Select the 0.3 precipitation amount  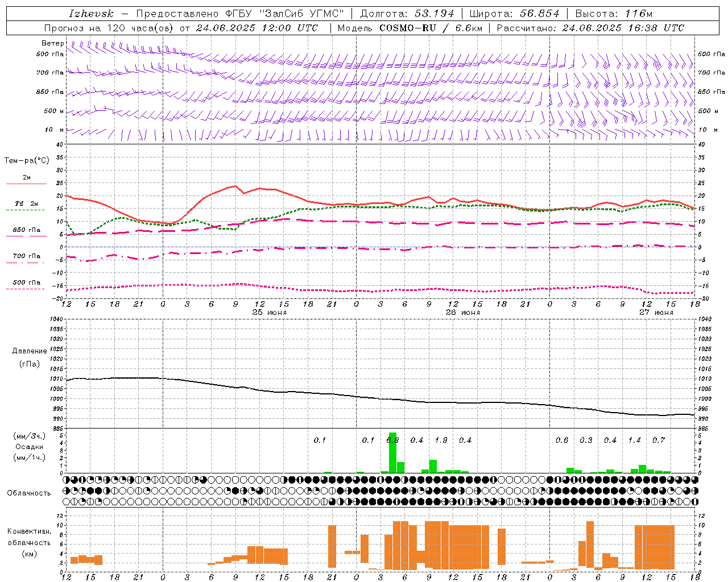[x=586, y=440]
